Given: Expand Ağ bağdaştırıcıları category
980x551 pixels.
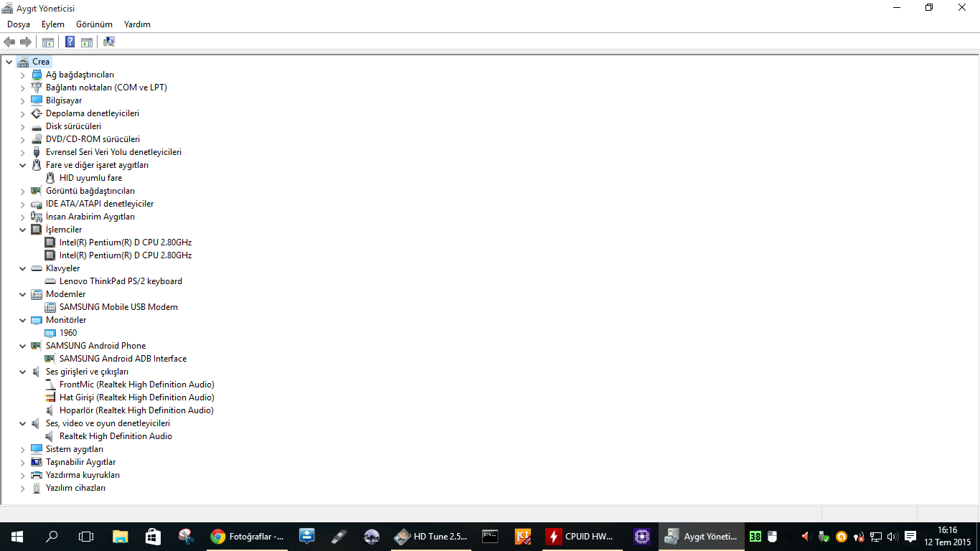Looking at the screenshot, I should [23, 75].
